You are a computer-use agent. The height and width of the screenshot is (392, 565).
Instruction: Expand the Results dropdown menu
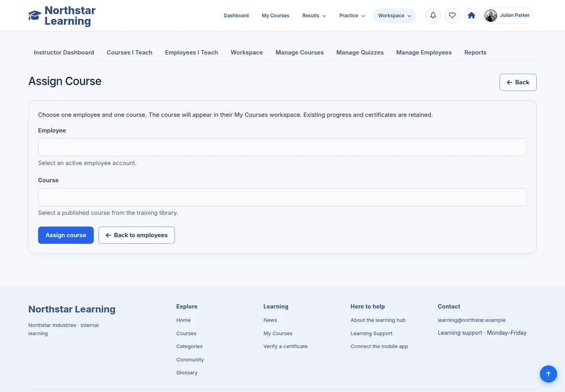click(314, 16)
